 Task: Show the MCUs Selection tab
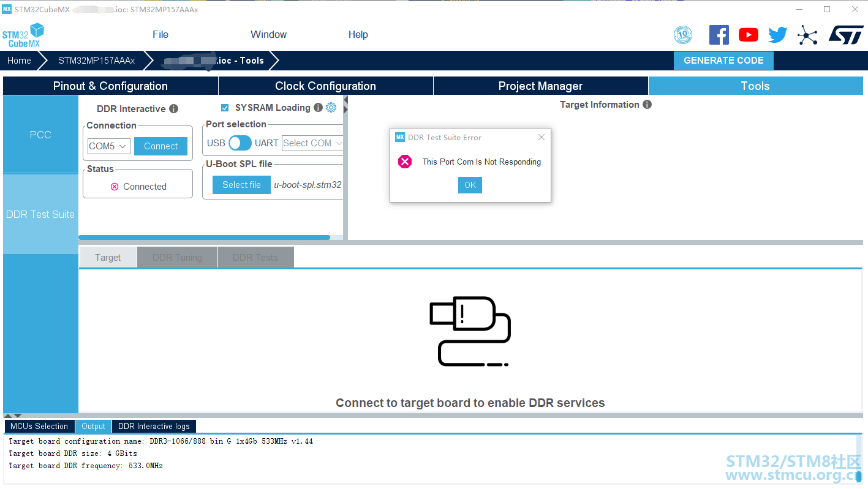tap(39, 427)
